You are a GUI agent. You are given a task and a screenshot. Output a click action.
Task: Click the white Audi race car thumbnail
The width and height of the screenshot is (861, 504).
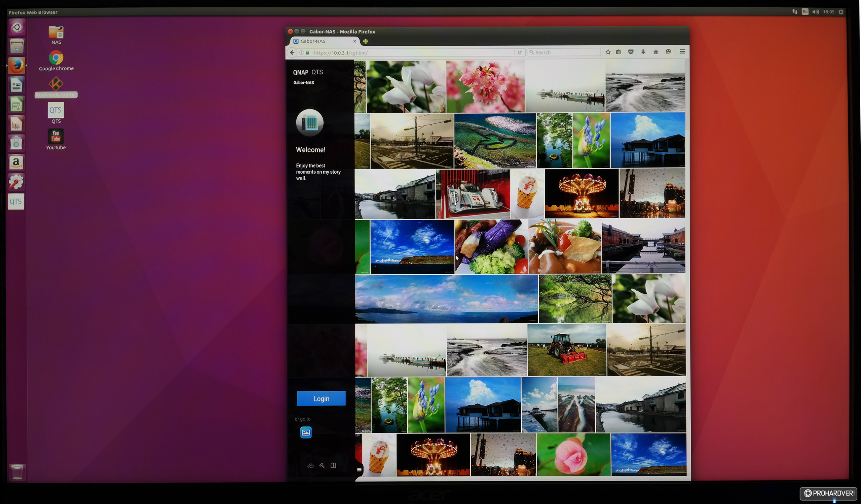tap(473, 194)
